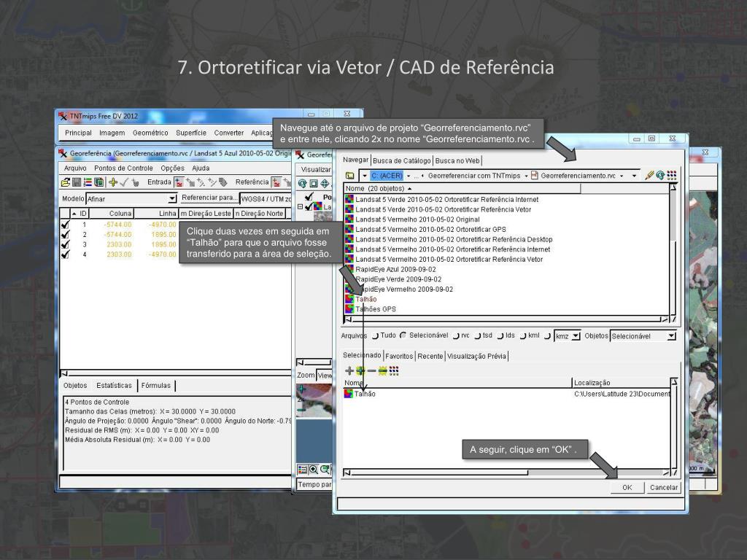Viewport: 747px width, 560px height.
Task: Click the gray checkmark apply icon
Action: (124, 182)
